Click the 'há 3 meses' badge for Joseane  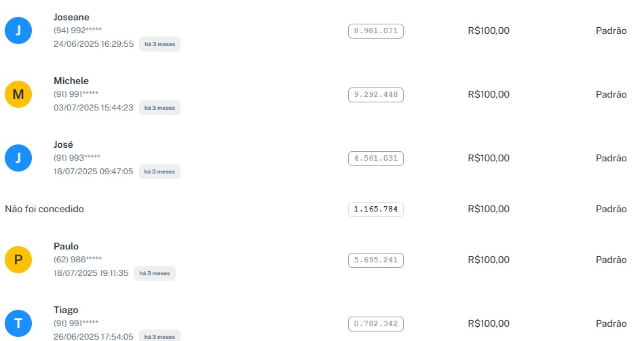click(x=159, y=44)
